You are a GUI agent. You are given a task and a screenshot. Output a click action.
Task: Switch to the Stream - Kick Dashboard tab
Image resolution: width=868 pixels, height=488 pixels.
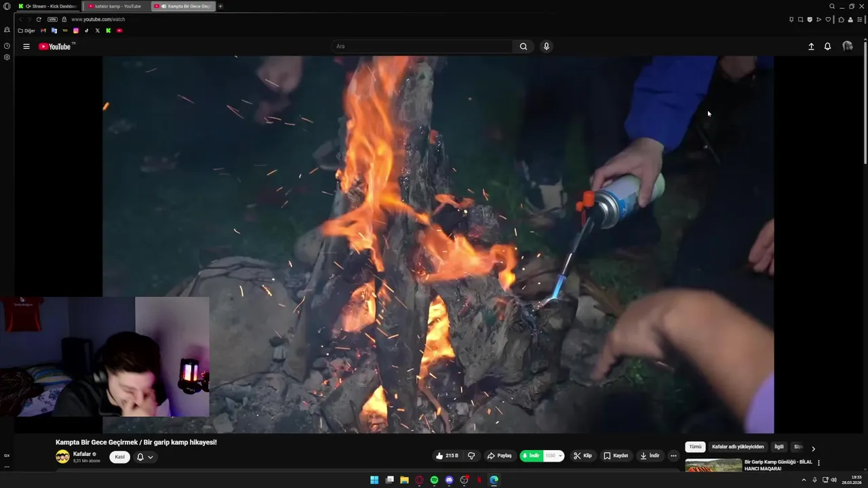coord(47,6)
